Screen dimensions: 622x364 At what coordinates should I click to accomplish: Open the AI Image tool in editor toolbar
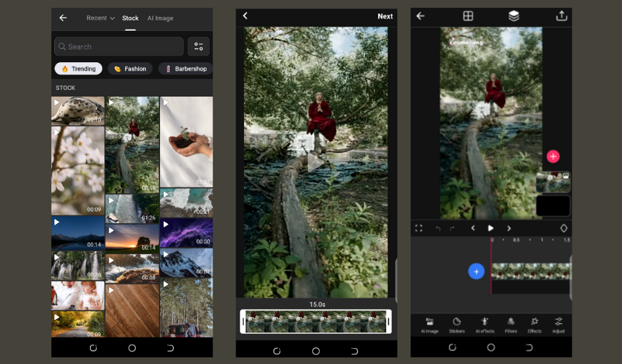(429, 325)
